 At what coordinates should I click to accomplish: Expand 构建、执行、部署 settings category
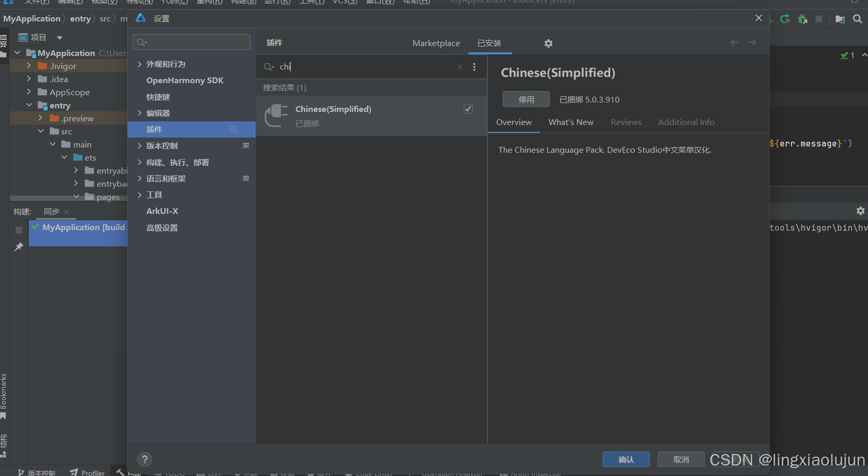[140, 162]
